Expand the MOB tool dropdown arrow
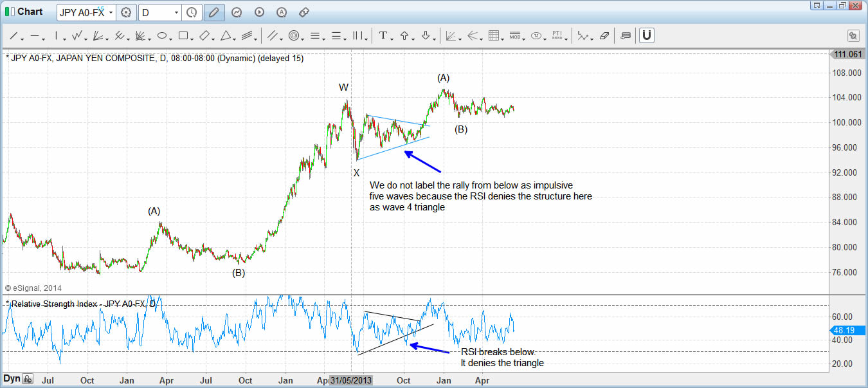Image resolution: width=868 pixels, height=388 pixels. pos(525,38)
